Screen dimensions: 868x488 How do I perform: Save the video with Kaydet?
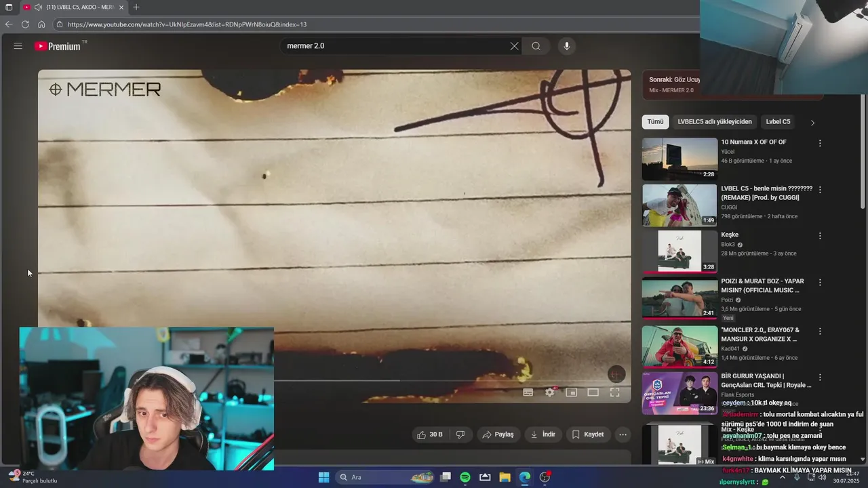(588, 434)
